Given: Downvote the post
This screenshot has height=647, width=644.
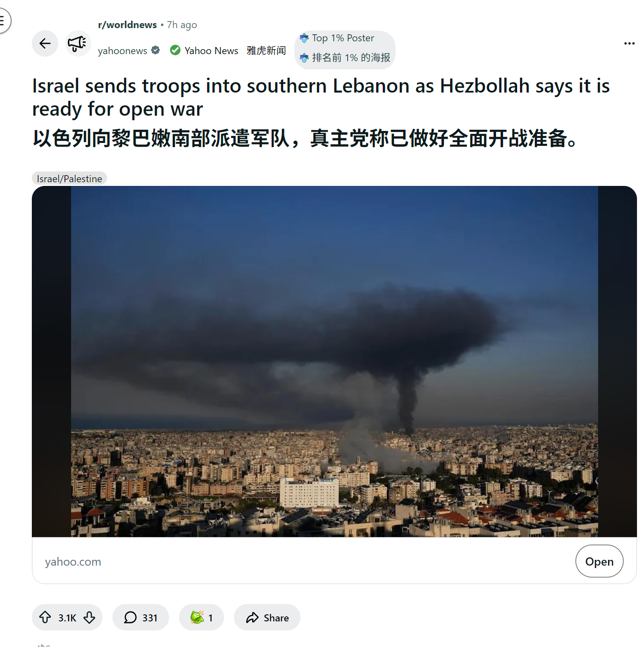Looking at the screenshot, I should point(89,617).
